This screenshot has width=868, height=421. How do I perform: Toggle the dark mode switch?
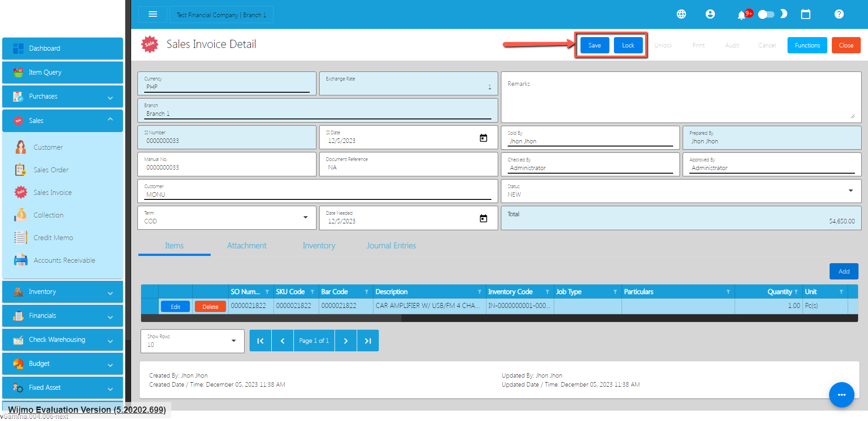766,14
